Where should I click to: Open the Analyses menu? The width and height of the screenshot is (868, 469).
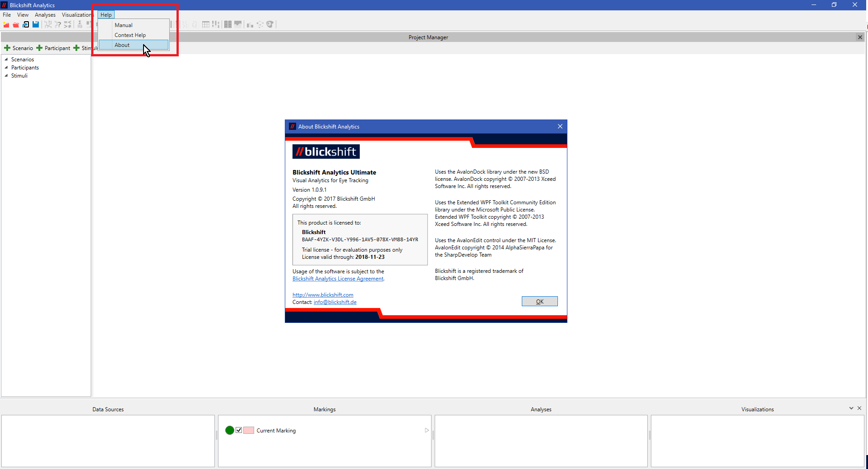[45, 14]
